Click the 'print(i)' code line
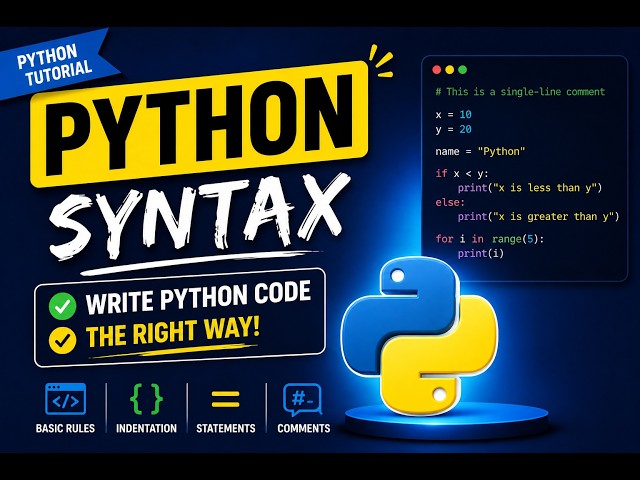The image size is (640, 480). click(481, 253)
